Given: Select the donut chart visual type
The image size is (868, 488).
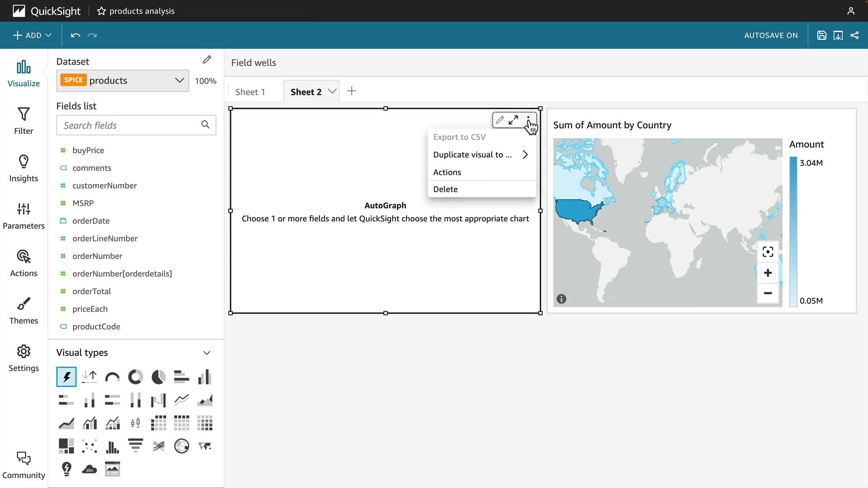Looking at the screenshot, I should (x=135, y=377).
